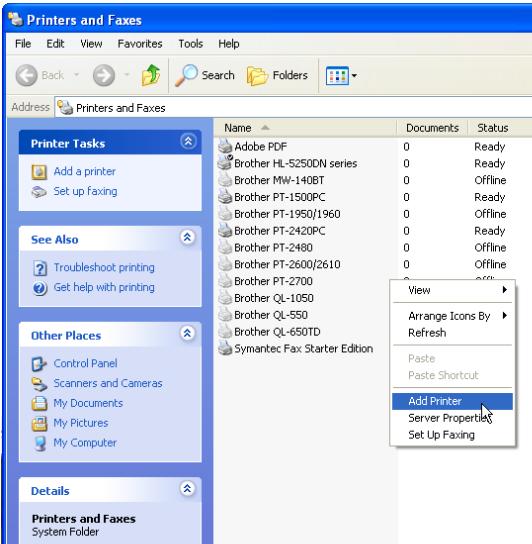The image size is (532, 544).
Task: Click the Back arrow icon in toolbar
Action: pos(26,75)
